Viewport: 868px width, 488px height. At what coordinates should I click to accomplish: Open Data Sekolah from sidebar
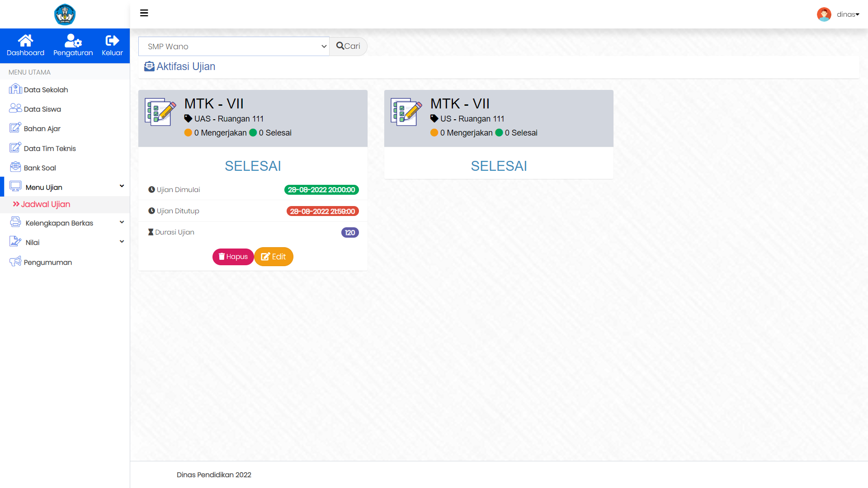click(46, 89)
